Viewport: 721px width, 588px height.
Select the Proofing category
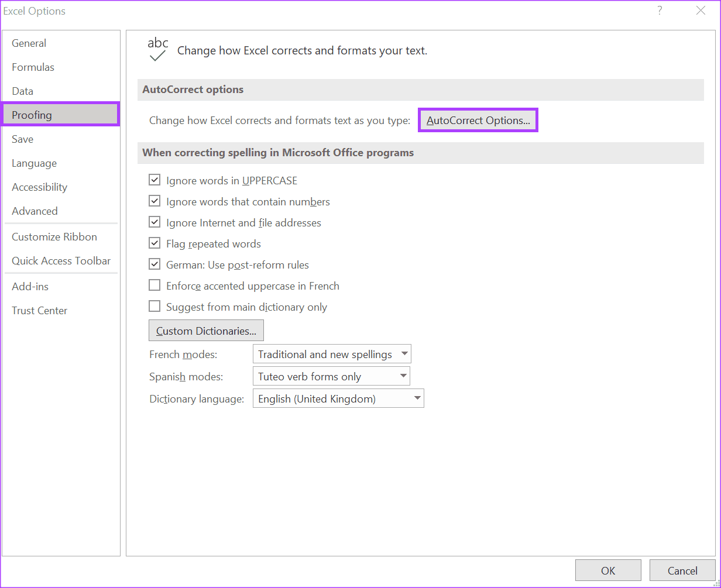pyautogui.click(x=61, y=115)
